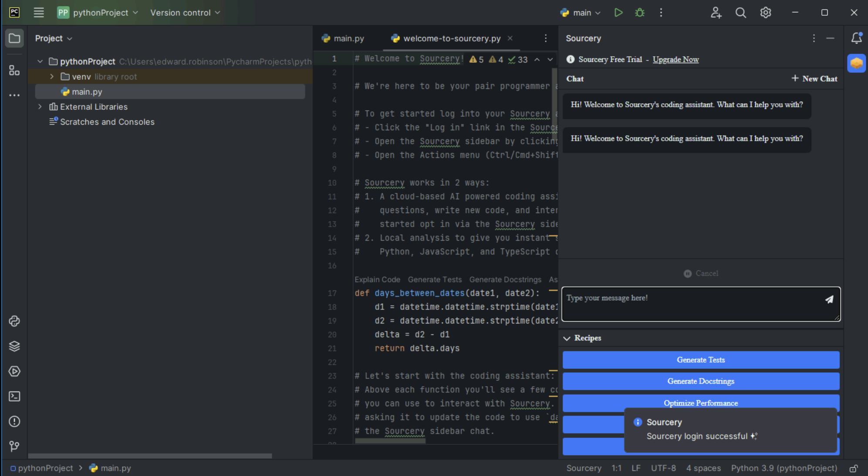868x476 pixels.
Task: Click Upgrade Now link
Action: pos(675,60)
